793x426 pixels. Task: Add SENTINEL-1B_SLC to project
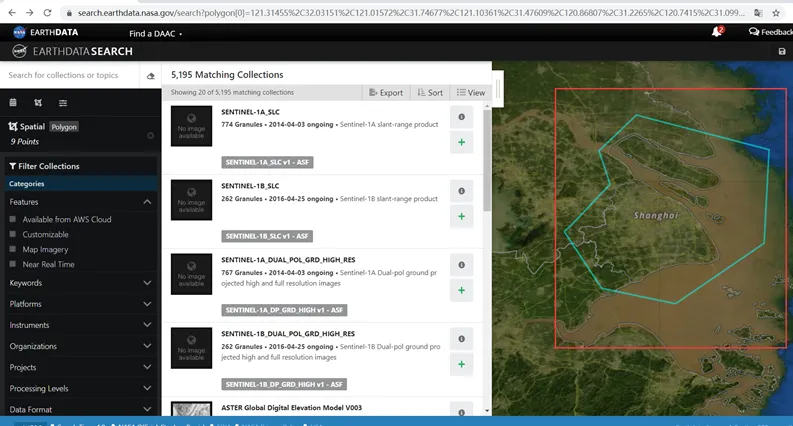pos(461,216)
